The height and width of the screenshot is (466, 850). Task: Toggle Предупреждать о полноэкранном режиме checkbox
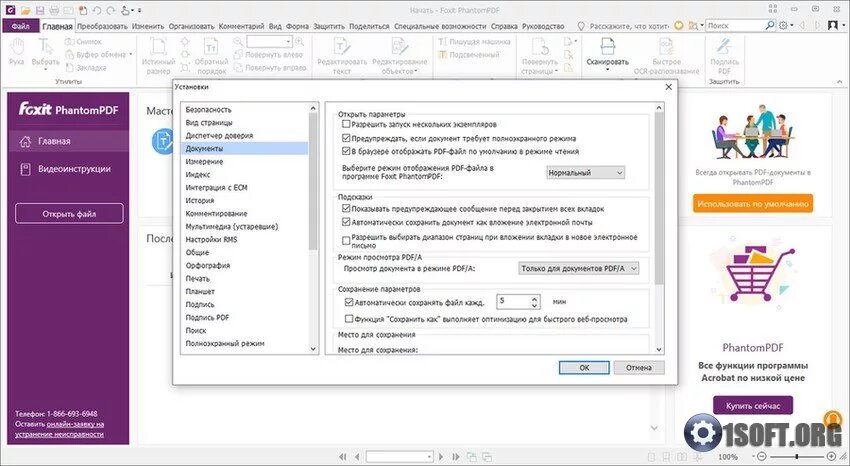tap(346, 138)
